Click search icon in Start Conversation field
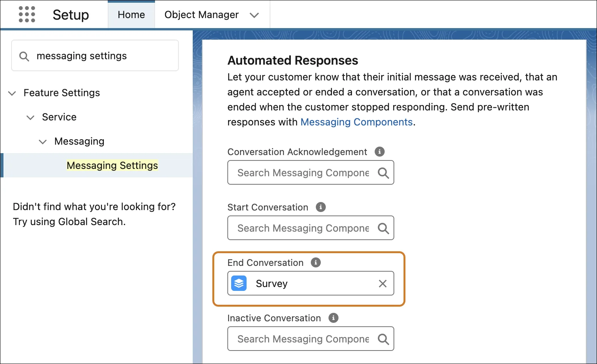597x364 pixels. [x=383, y=228]
